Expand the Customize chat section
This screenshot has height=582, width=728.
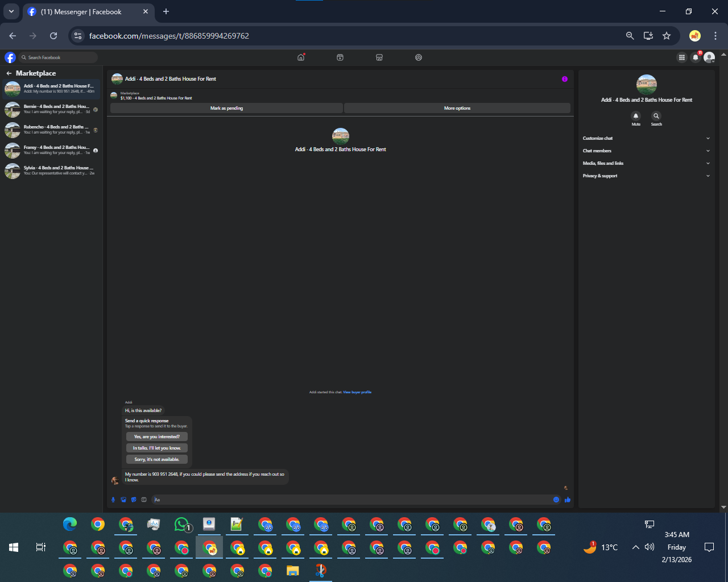tap(646, 138)
